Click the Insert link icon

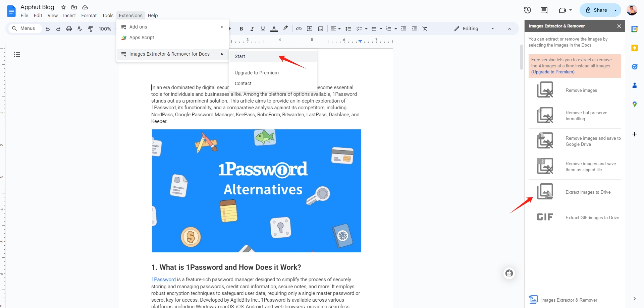(x=299, y=29)
